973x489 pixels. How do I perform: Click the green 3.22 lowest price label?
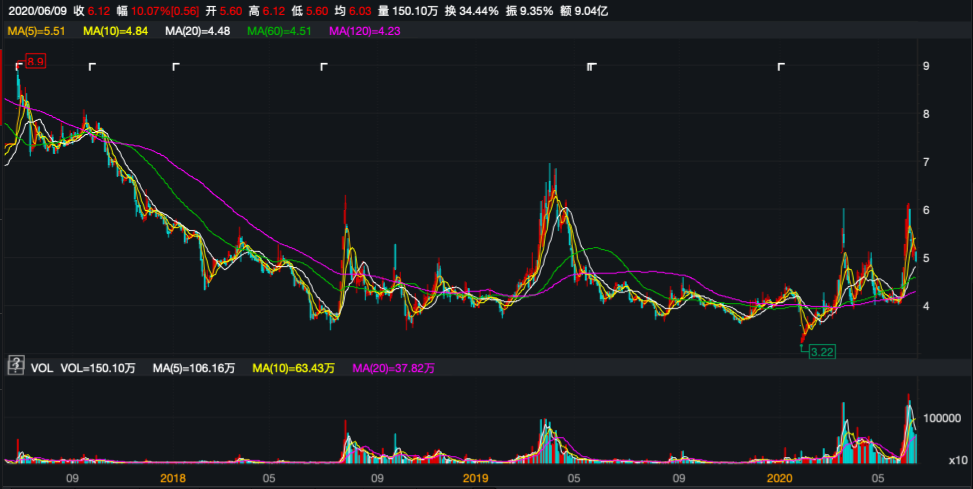(x=822, y=352)
